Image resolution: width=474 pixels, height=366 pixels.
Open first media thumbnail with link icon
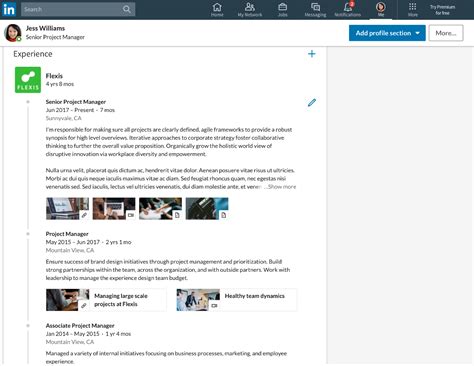[x=68, y=208]
